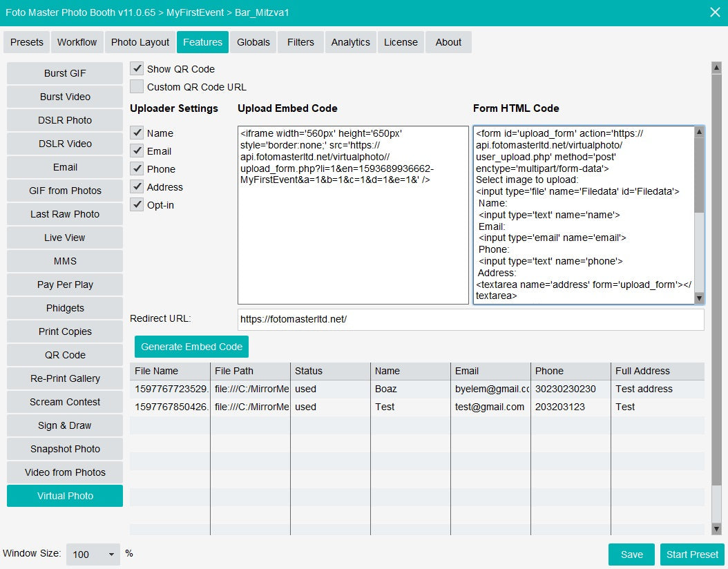
Task: Click the Redirect URL input field
Action: 471,319
